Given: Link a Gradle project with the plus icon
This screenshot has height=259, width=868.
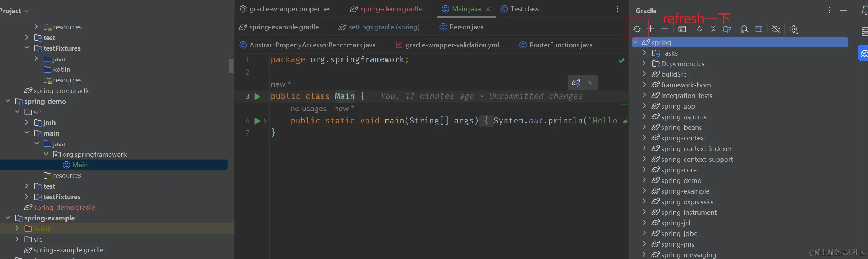Looking at the screenshot, I should pyautogui.click(x=651, y=29).
